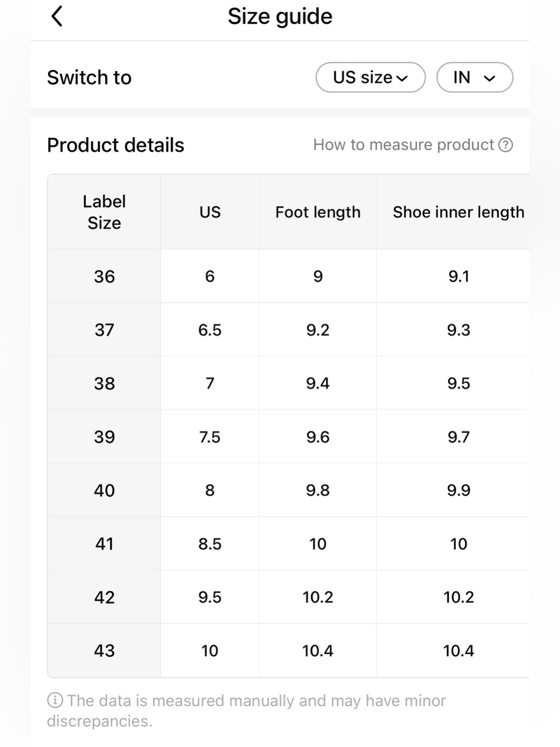The image size is (560, 747).
Task: Go back using the left arrow icon
Action: coord(57,16)
